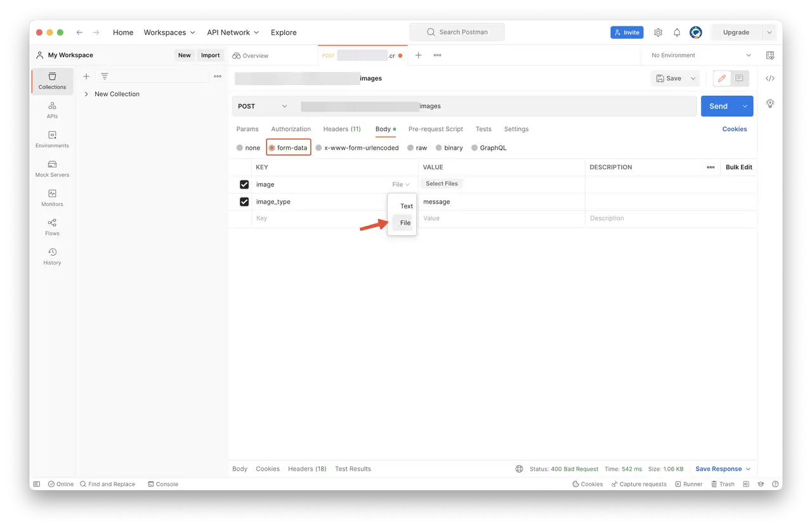The width and height of the screenshot is (812, 529).
Task: Open the No Environment dropdown
Action: [701, 55]
